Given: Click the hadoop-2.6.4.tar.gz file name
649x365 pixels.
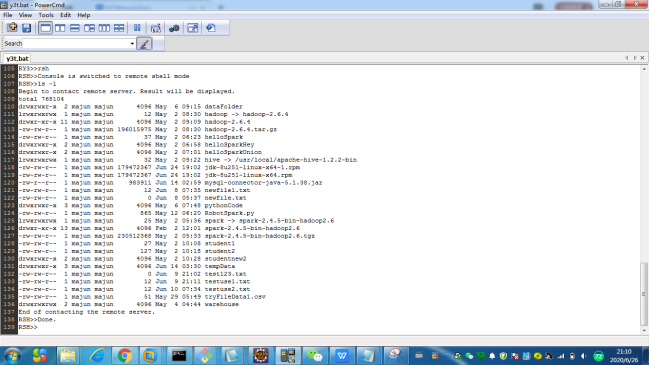Looking at the screenshot, I should click(240, 130).
